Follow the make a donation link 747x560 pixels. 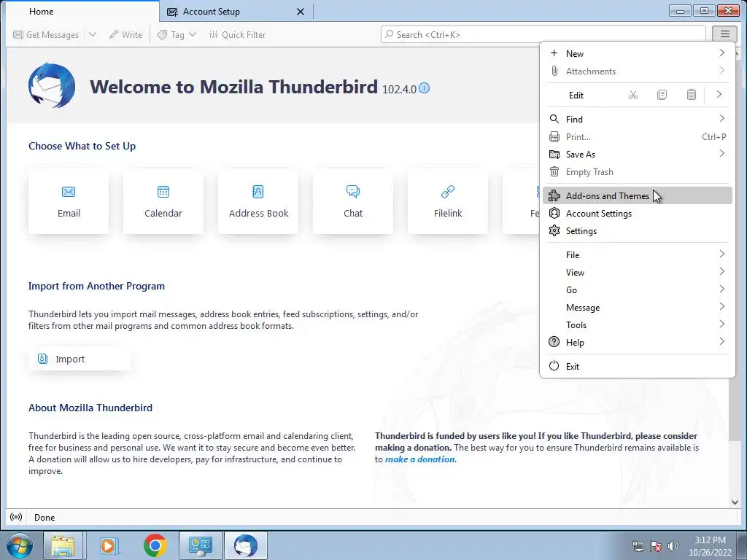coord(419,459)
